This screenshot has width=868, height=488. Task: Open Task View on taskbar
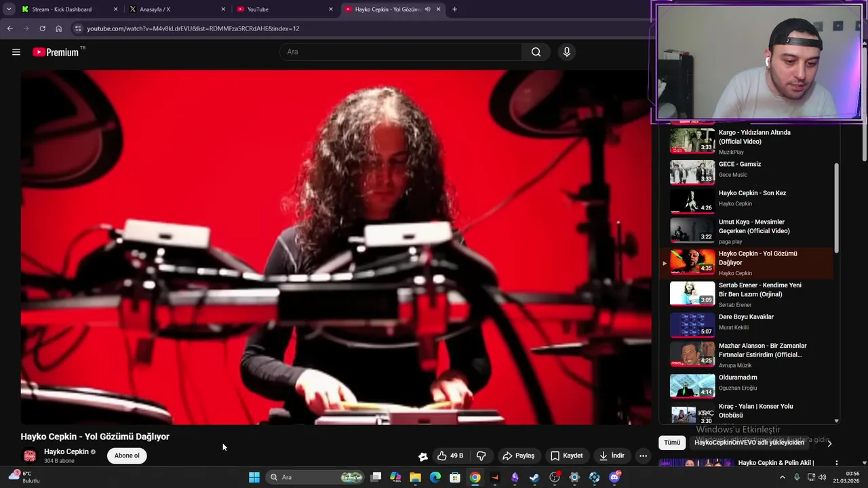[x=376, y=477]
